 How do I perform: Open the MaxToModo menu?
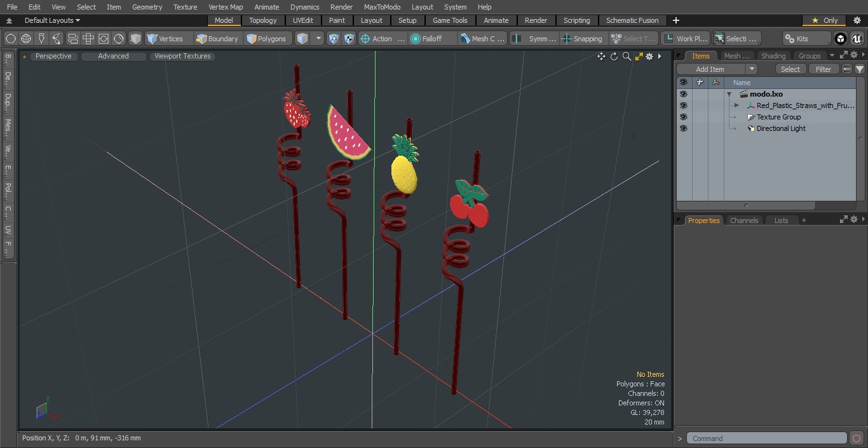coord(382,7)
